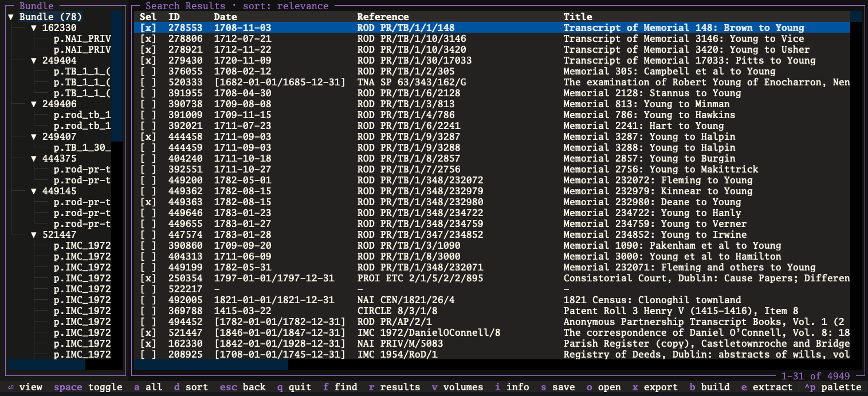
Task: Select row '1821 Census: Clonoghil townland'
Action: click(492, 300)
